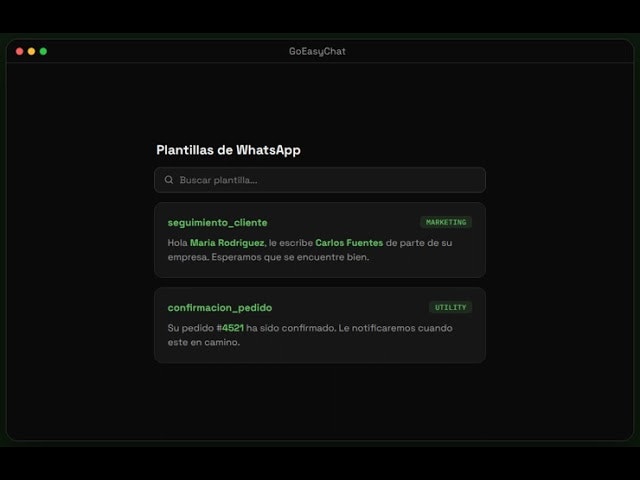This screenshot has height=480, width=640.
Task: Click the text 'este en camino.'
Action: [204, 342]
